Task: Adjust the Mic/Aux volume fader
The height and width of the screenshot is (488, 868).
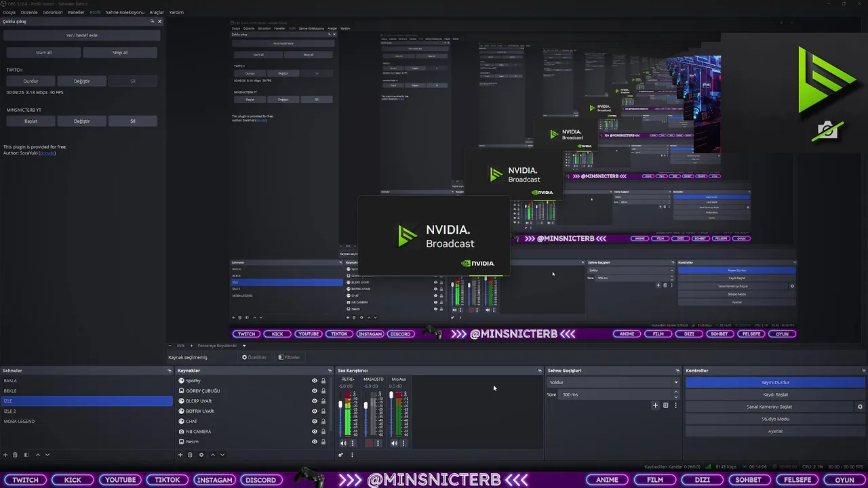Action: click(x=391, y=394)
